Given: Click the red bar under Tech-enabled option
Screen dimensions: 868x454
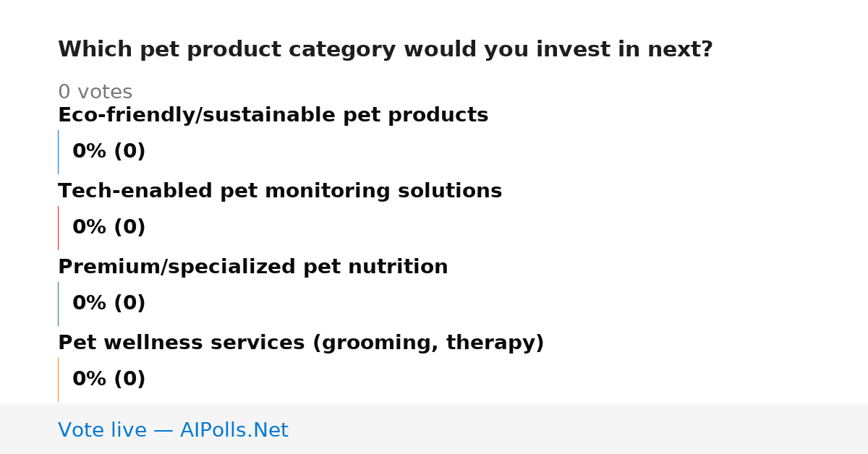Looking at the screenshot, I should pos(58,228).
